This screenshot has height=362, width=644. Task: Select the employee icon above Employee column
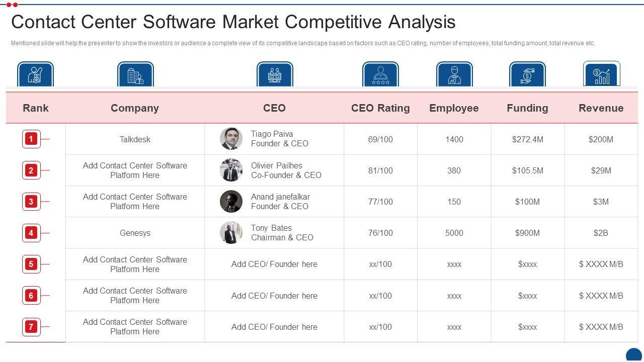click(x=454, y=74)
